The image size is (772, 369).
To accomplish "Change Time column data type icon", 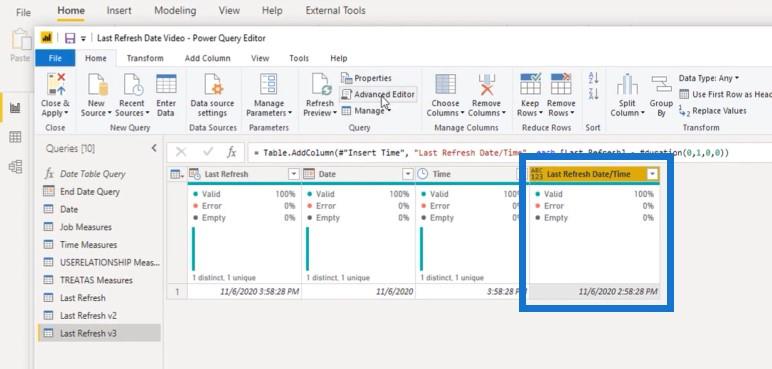I will (x=422, y=174).
